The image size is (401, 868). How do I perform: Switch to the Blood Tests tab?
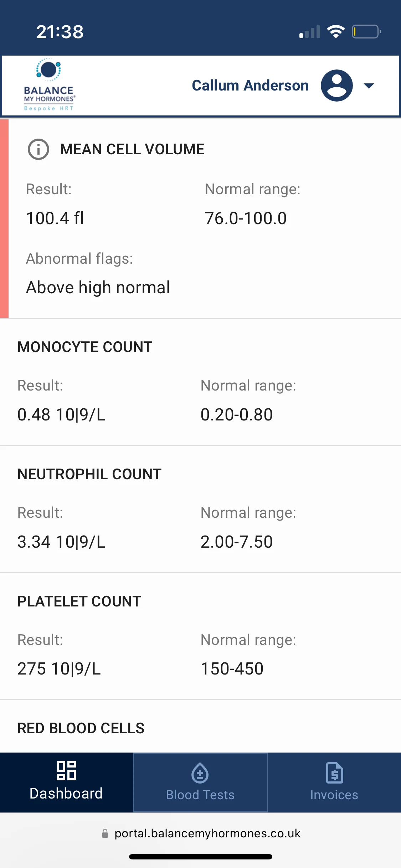click(200, 782)
